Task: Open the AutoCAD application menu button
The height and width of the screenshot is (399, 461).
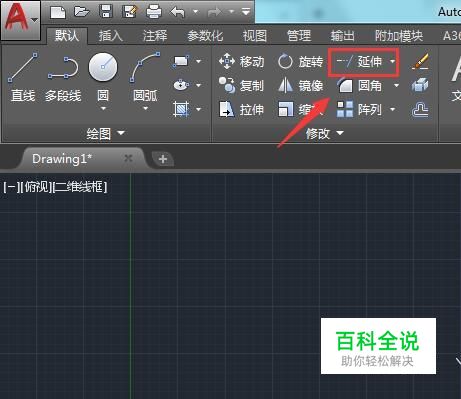Action: (20, 20)
